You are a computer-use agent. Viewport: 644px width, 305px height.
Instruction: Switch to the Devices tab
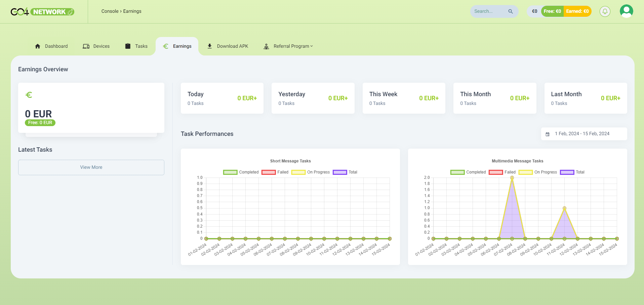coord(96,46)
